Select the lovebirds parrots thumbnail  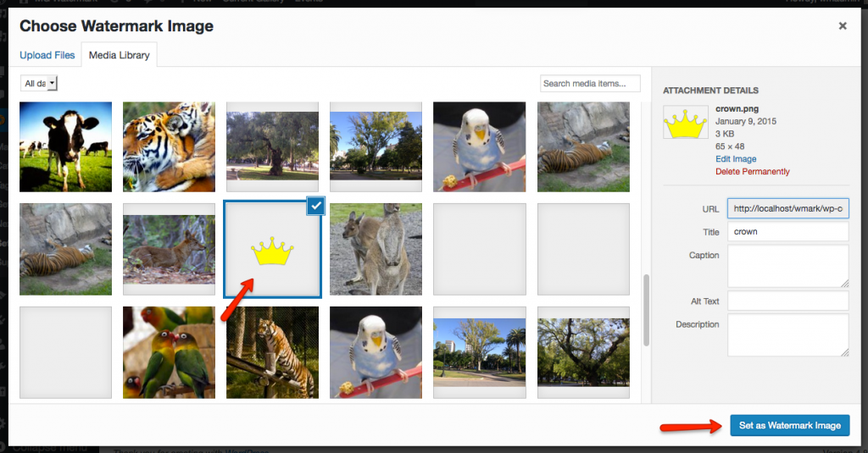[x=169, y=352]
